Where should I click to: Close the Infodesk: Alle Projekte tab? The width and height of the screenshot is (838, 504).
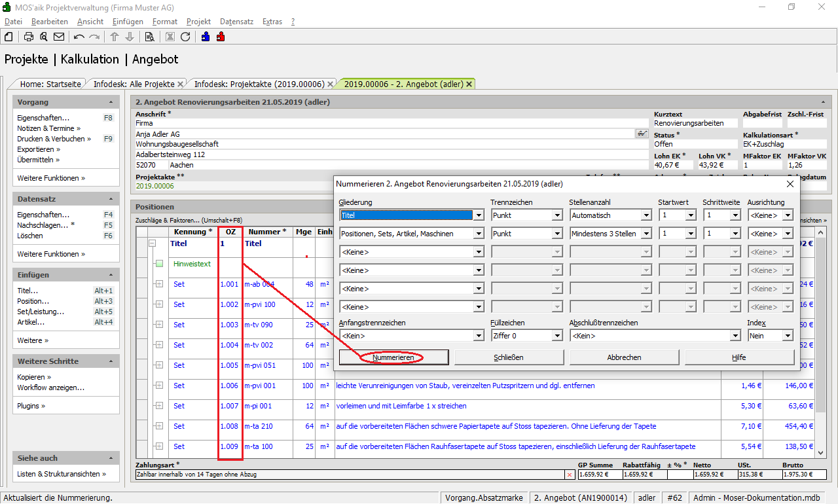181,84
